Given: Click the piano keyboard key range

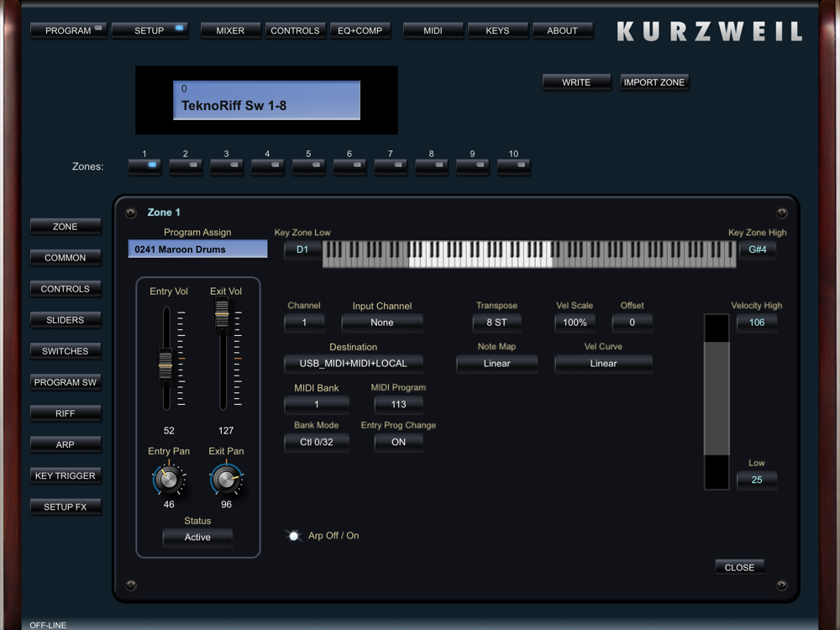Looking at the screenshot, I should [x=529, y=254].
